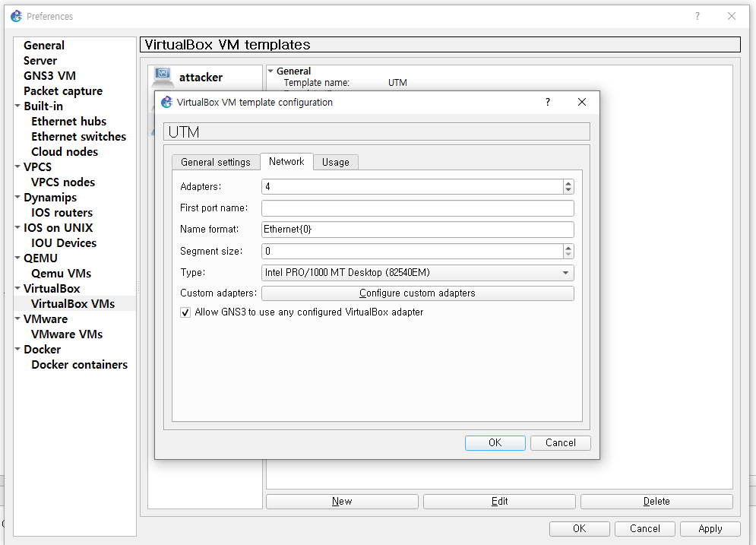Image resolution: width=756 pixels, height=545 pixels.
Task: Confirm template configuration with OK
Action: (x=495, y=442)
